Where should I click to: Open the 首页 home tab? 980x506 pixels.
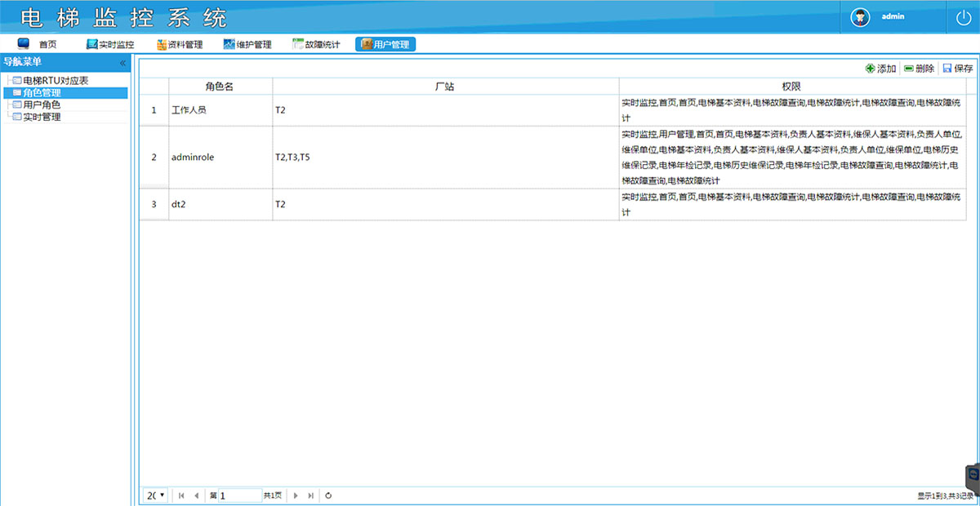coord(38,45)
